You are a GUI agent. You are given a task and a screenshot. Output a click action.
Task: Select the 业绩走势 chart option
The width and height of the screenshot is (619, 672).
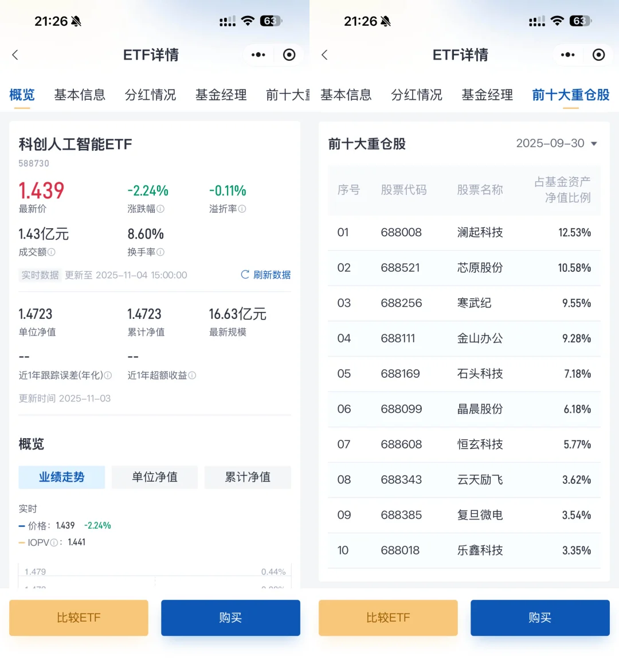click(x=62, y=477)
